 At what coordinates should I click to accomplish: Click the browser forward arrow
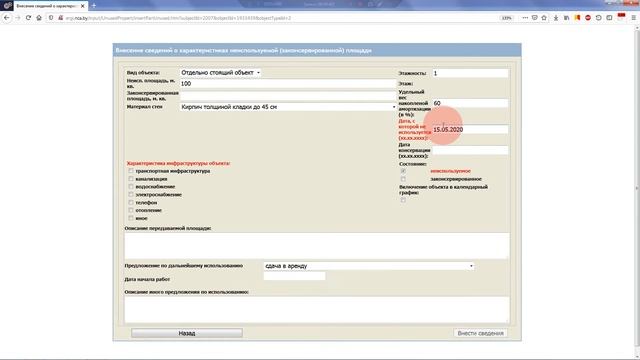[x=18, y=18]
